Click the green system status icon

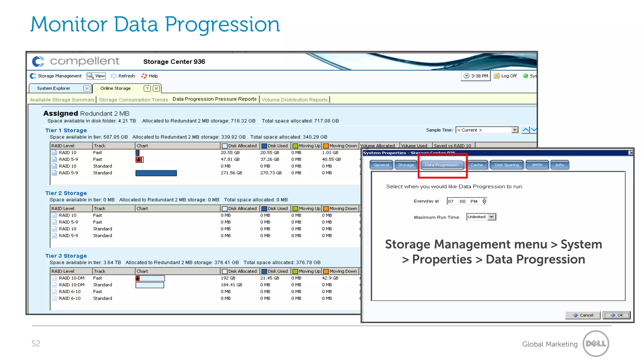click(x=525, y=76)
